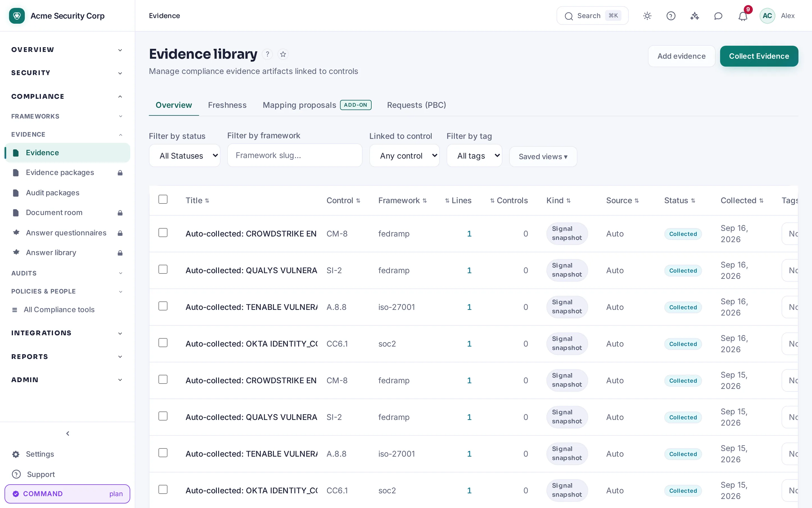
Task: Click the Collect Evidence button
Action: pyautogui.click(x=759, y=56)
